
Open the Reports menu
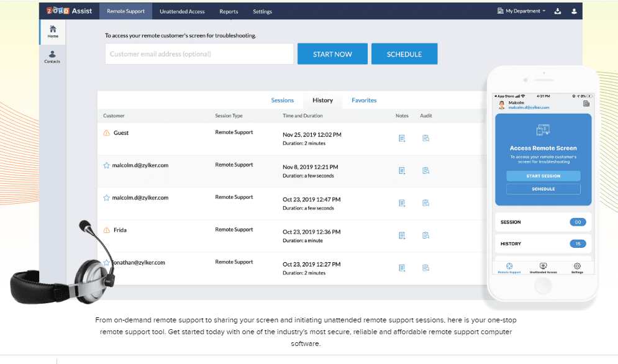pos(229,11)
